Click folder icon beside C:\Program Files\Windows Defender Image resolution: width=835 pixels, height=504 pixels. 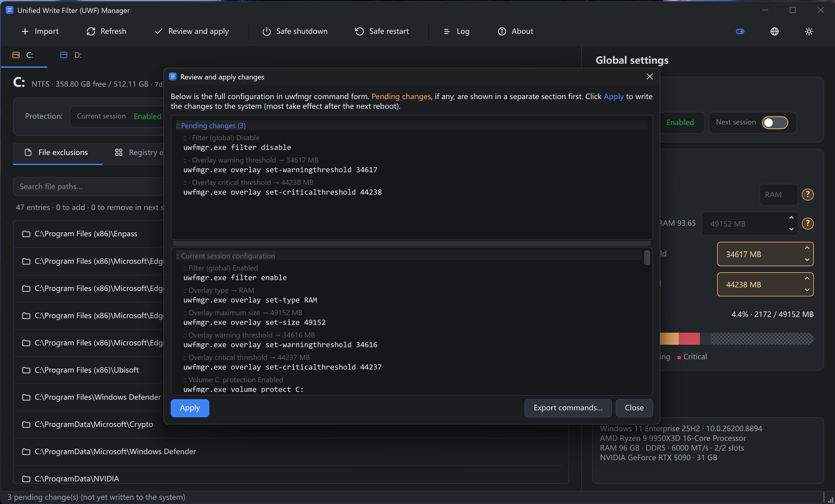pyautogui.click(x=26, y=397)
